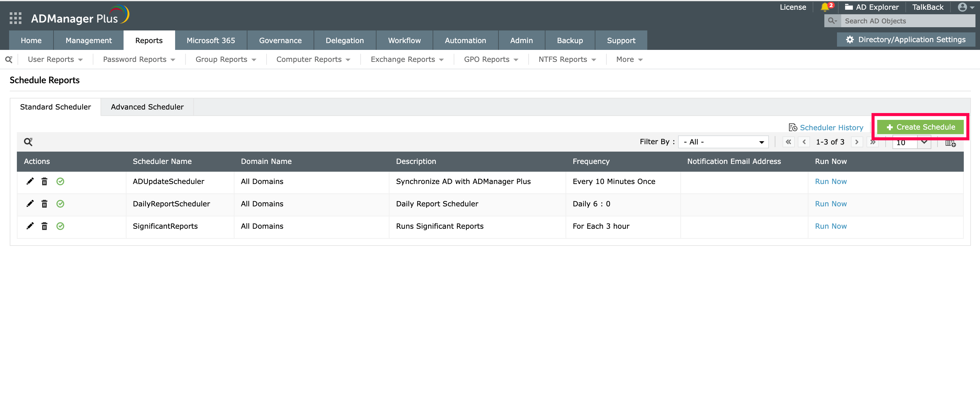Delete the DailyReportScheduler schedule
This screenshot has height=414, width=980.
(44, 204)
